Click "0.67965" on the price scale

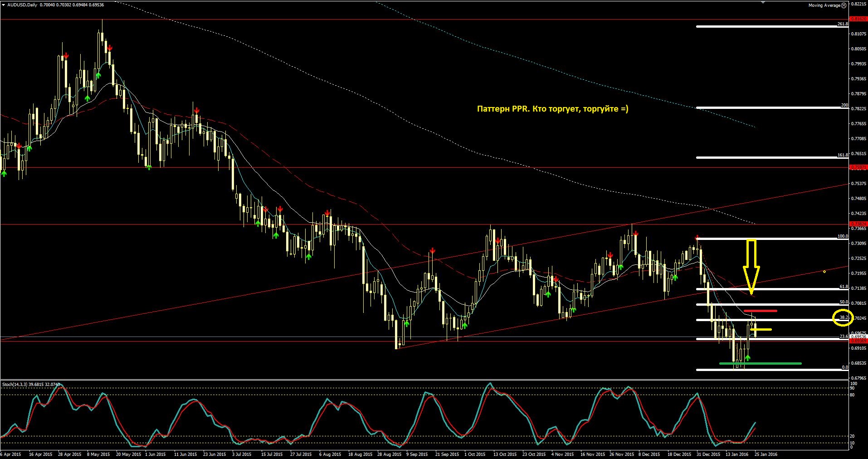tap(859, 378)
